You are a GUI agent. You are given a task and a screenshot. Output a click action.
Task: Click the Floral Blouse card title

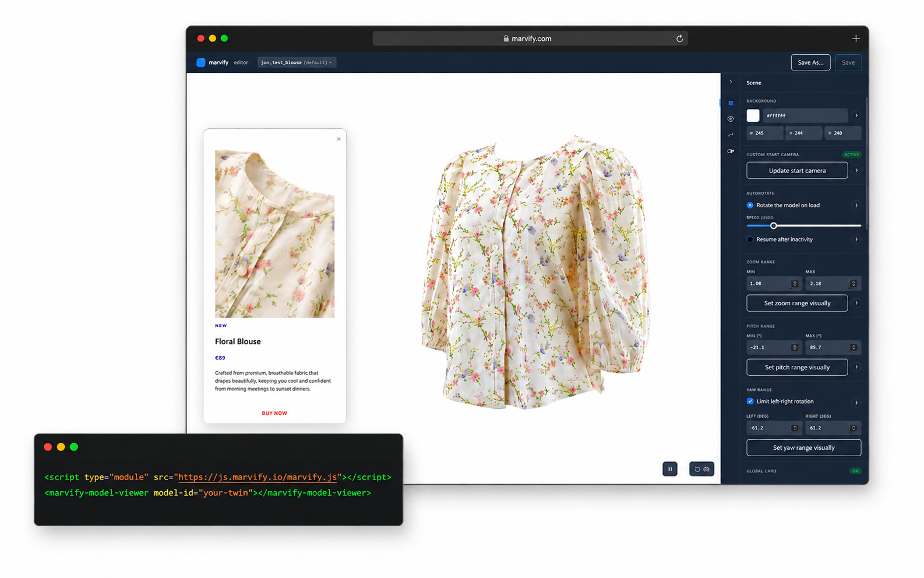(238, 341)
